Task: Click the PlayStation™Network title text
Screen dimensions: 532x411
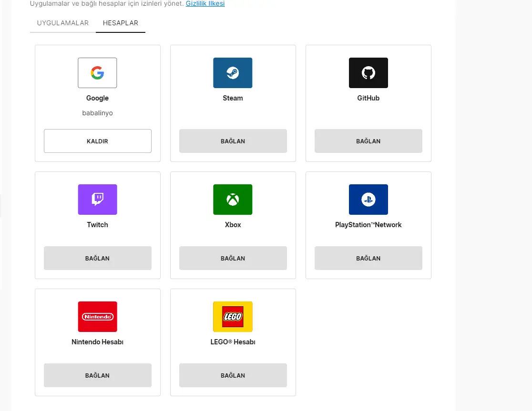Action: (368, 225)
